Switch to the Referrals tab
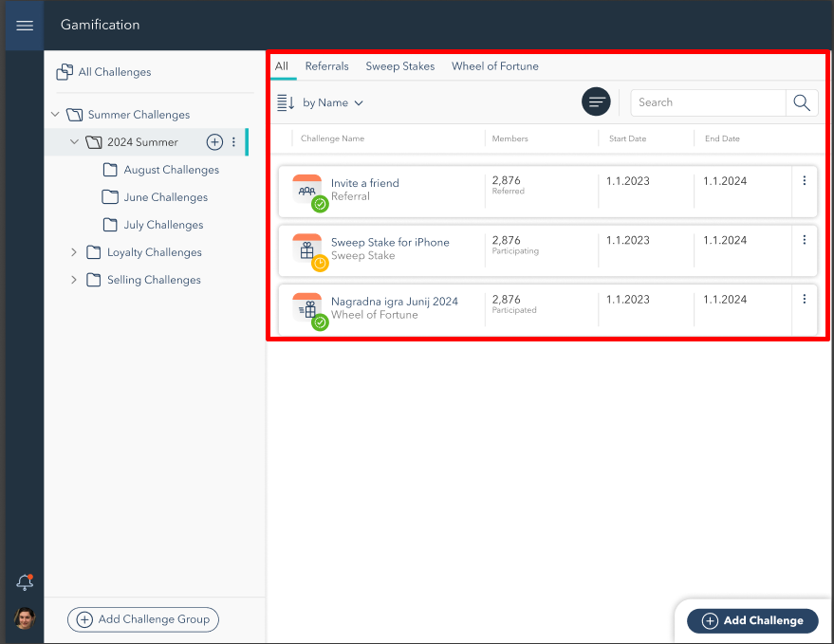 click(x=327, y=66)
